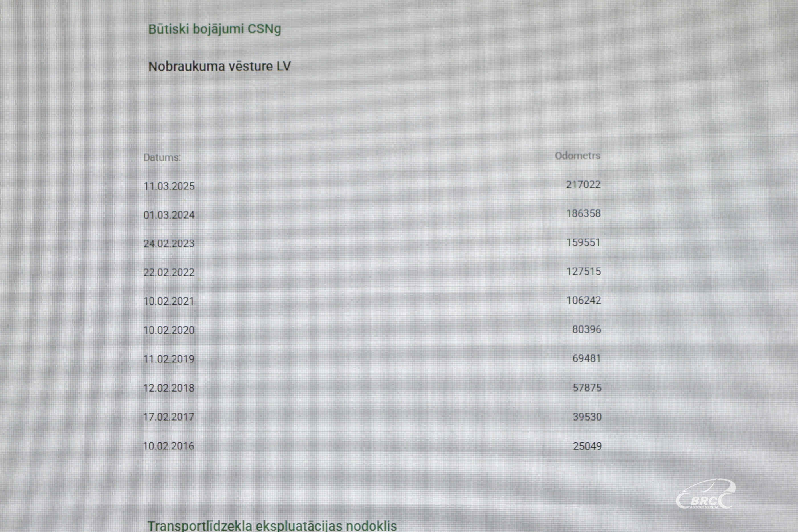Click odometer value 80396

(x=586, y=329)
